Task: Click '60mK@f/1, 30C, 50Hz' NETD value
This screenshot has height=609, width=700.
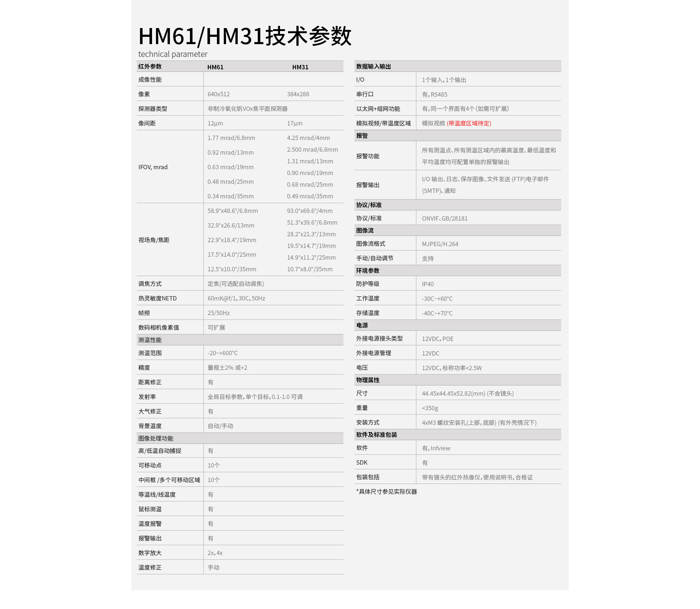Action: 236,298
